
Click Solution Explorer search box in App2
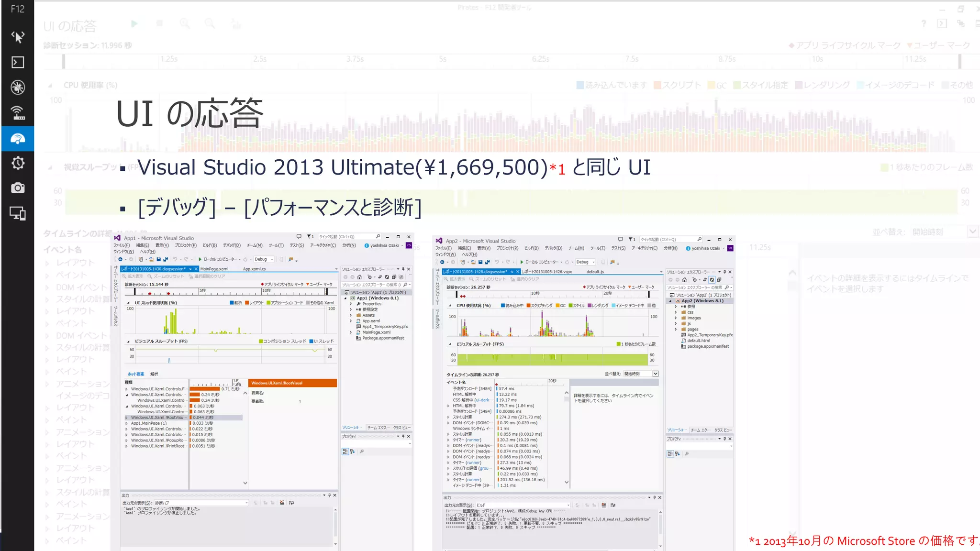coord(699,287)
